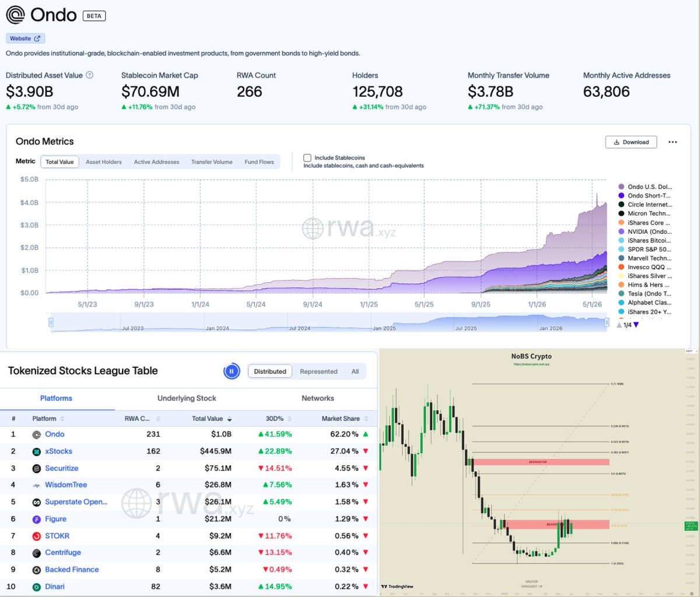Select the Total Value metric tab
The width and height of the screenshot is (700, 597).
point(60,162)
